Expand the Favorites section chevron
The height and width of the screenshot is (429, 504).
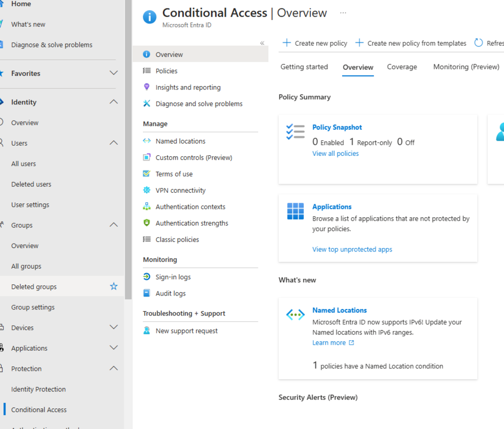point(113,73)
